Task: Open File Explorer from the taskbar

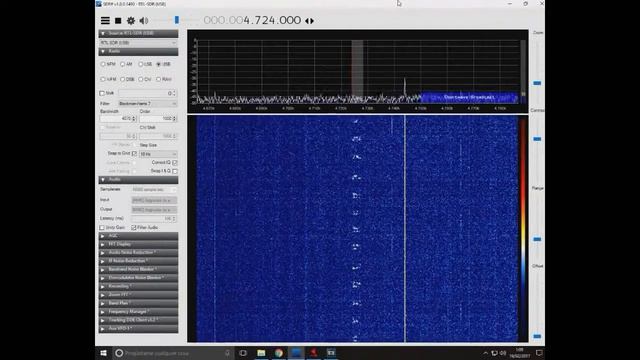Action: [x=261, y=353]
